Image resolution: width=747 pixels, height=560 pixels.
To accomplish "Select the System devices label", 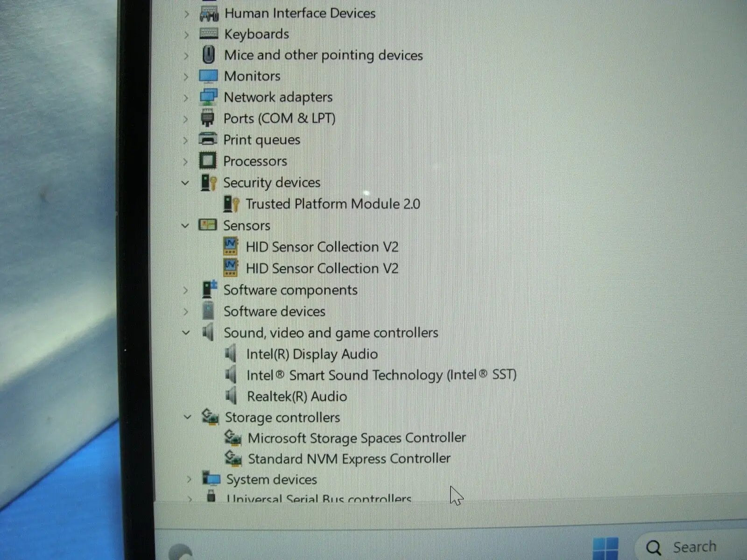I will click(x=272, y=479).
